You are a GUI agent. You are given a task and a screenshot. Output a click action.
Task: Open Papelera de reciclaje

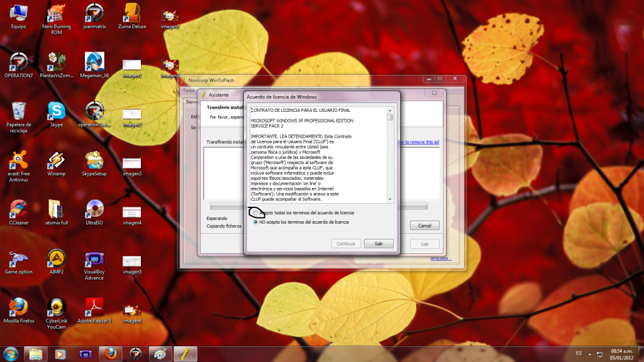[x=18, y=118]
